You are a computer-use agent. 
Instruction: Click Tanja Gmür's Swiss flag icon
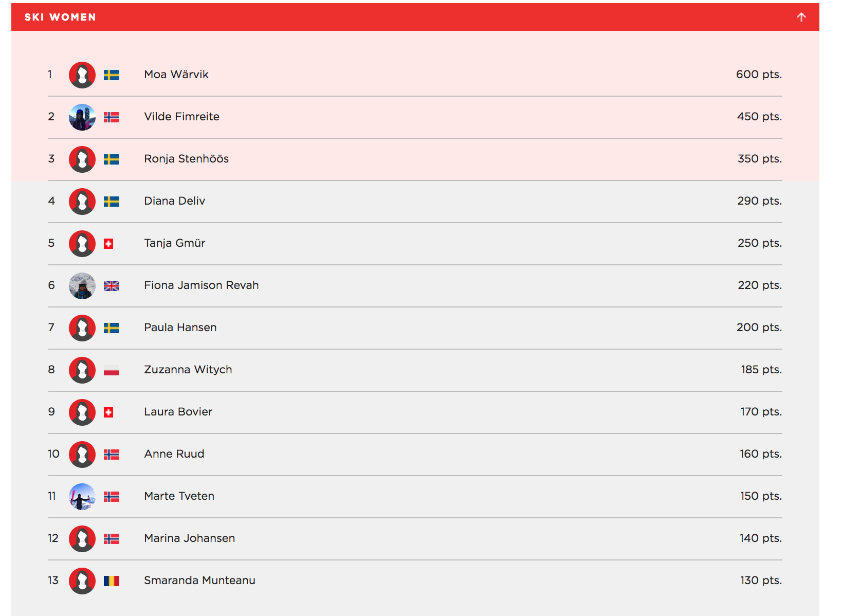[x=108, y=244]
